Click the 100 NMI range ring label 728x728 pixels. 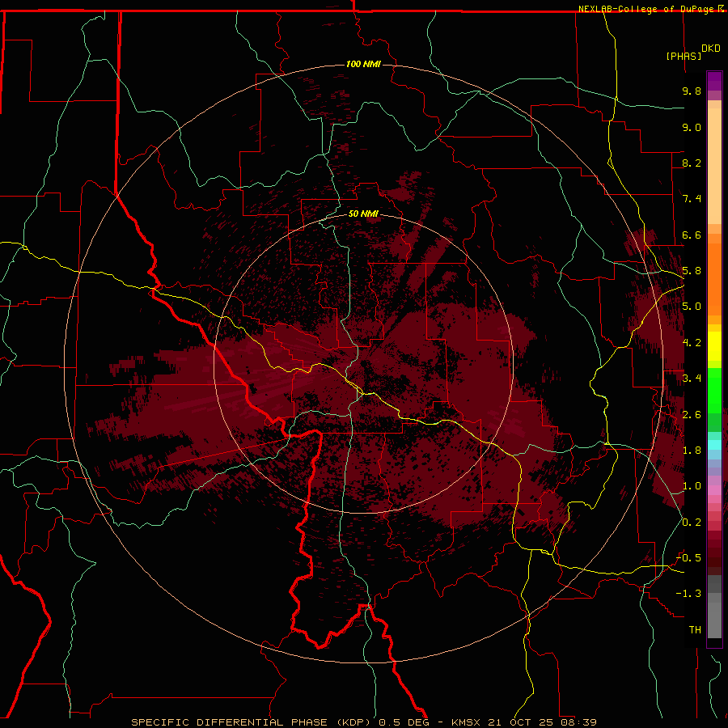coord(363,64)
